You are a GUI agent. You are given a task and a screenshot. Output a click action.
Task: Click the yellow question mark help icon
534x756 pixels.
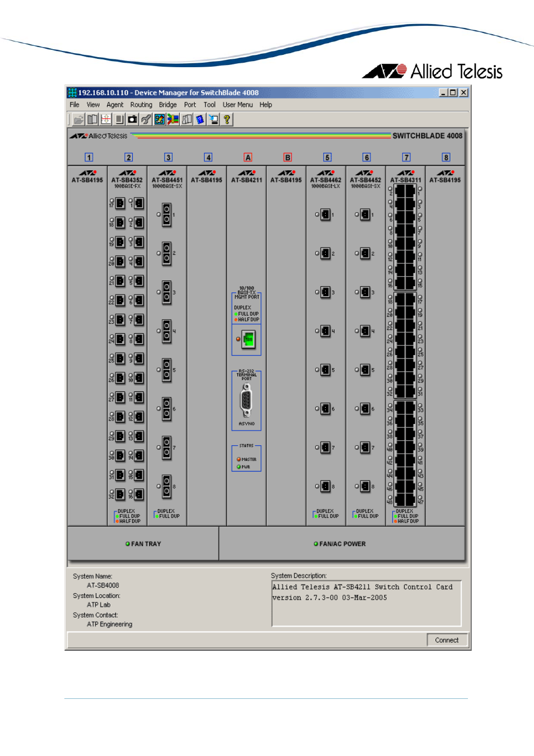click(227, 119)
